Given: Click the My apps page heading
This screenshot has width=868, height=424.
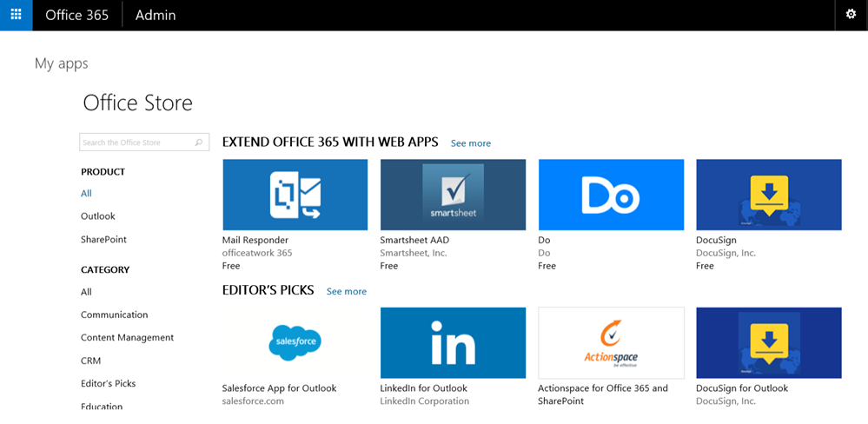Looking at the screenshot, I should tap(62, 63).
